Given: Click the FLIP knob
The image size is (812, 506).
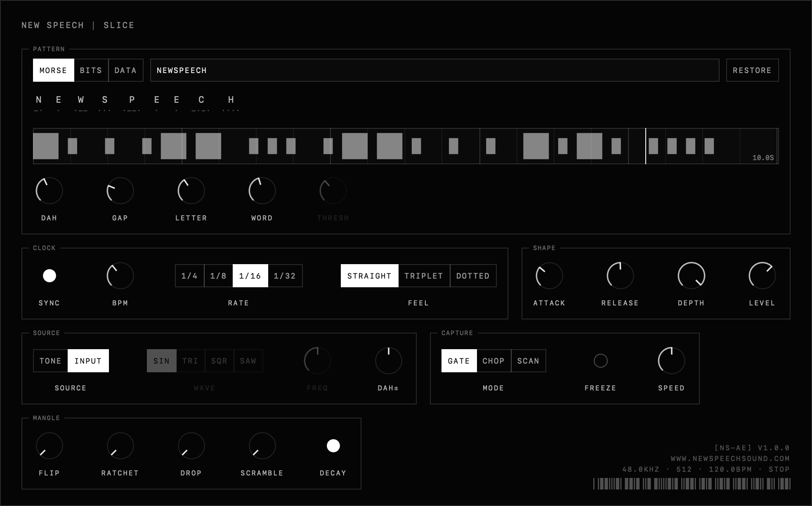Looking at the screenshot, I should [x=50, y=446].
